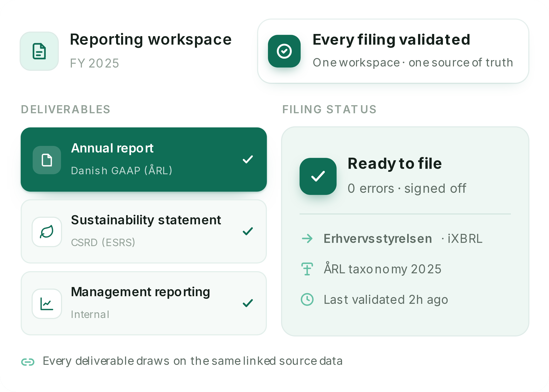Click the Ready to file check badge
This screenshot has width=549, height=392.
pyautogui.click(x=318, y=176)
